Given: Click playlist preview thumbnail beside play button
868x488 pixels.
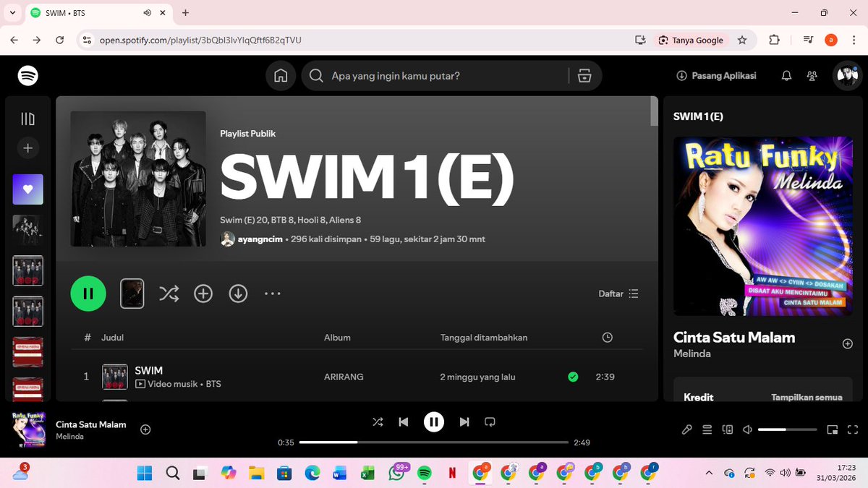Looking at the screenshot, I should tap(132, 294).
